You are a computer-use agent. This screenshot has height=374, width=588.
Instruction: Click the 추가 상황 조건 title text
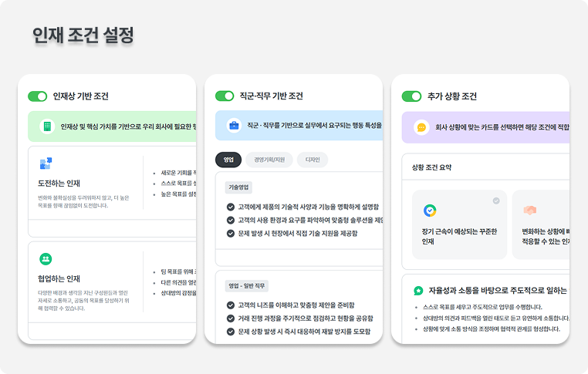[452, 96]
